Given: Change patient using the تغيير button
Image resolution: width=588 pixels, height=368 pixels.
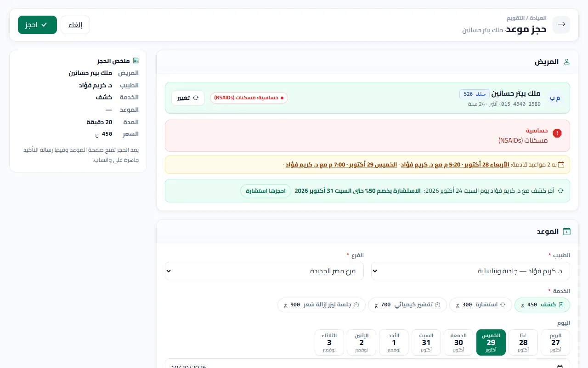Looking at the screenshot, I should [188, 98].
